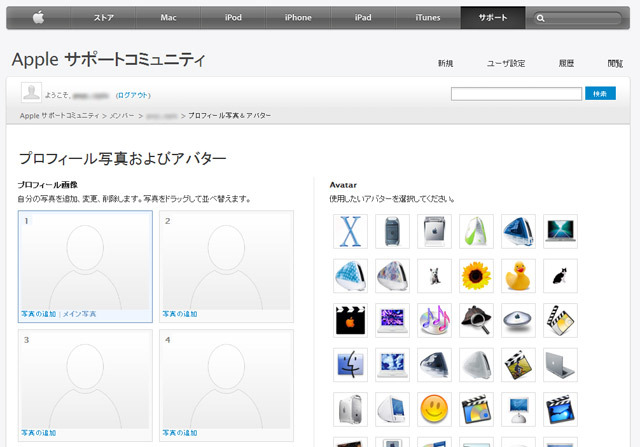Go to the iTunes tab
640x447 pixels.
(x=428, y=18)
